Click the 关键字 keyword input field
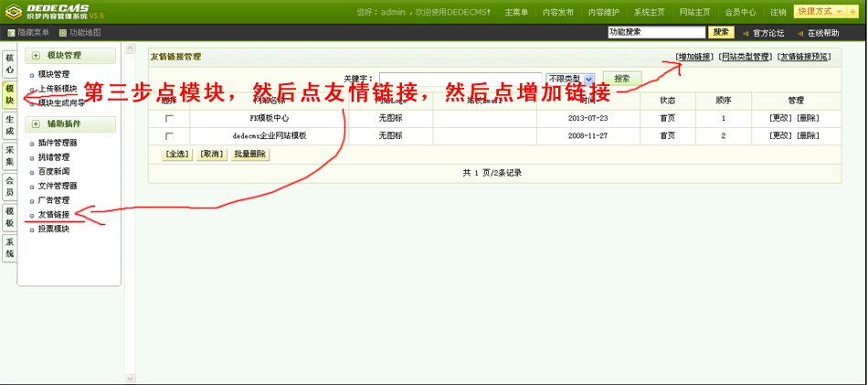The width and height of the screenshot is (868, 385). click(x=460, y=80)
